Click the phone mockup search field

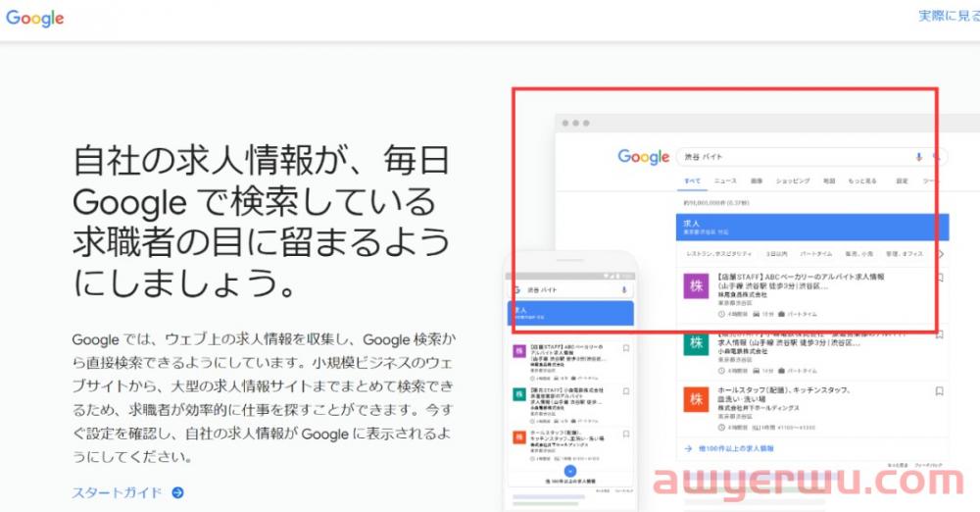[571, 289]
